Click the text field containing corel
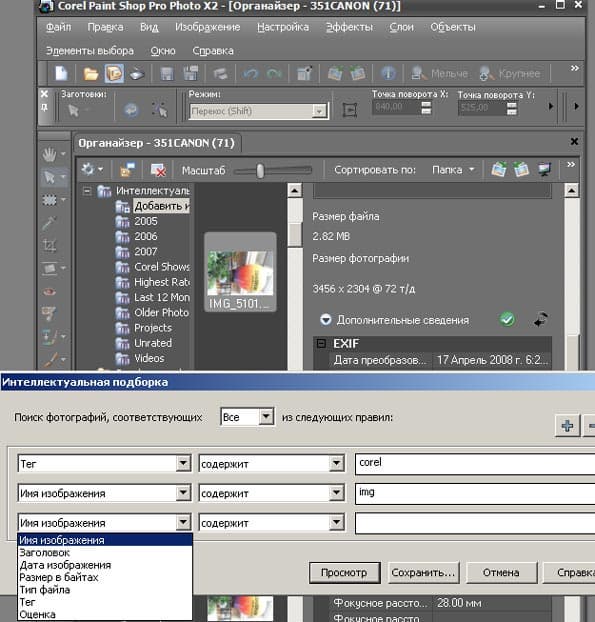 pos(475,463)
